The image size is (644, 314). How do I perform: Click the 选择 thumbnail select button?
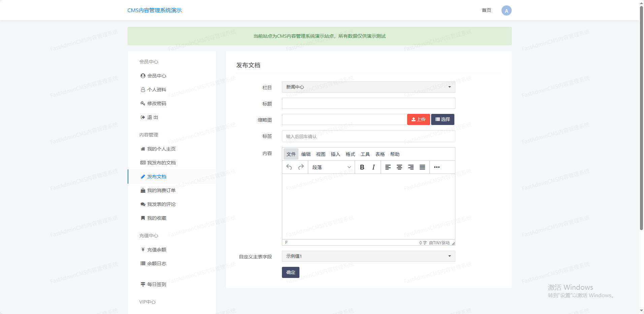(443, 119)
